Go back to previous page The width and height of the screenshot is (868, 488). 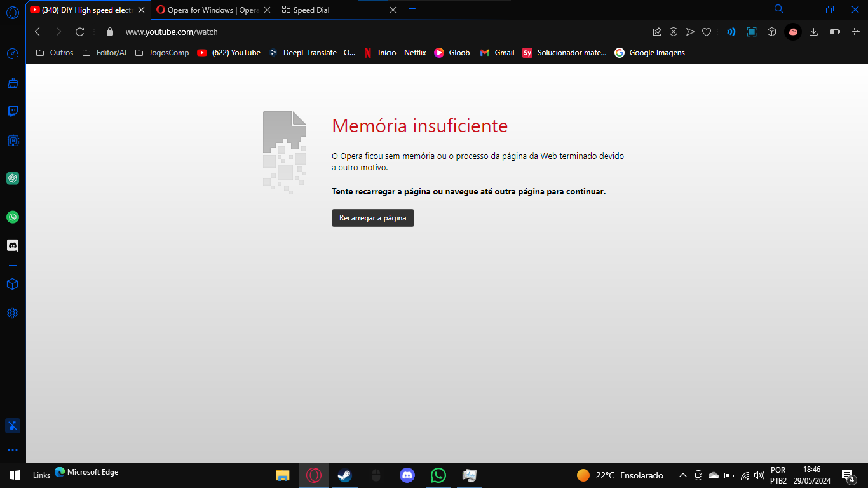pyautogui.click(x=37, y=32)
